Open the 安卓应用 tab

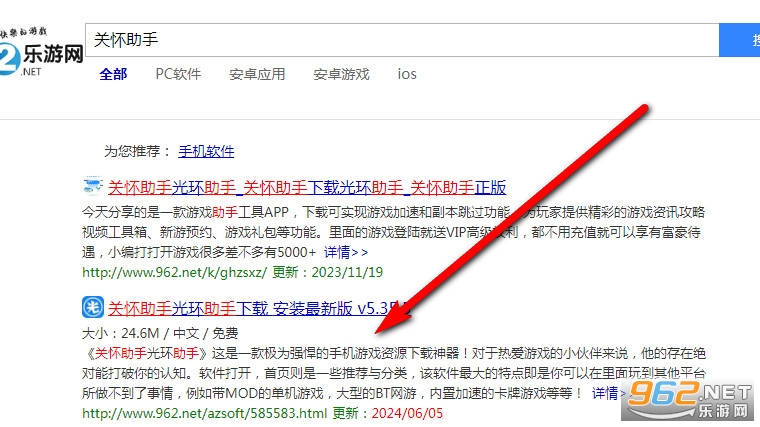tap(257, 74)
